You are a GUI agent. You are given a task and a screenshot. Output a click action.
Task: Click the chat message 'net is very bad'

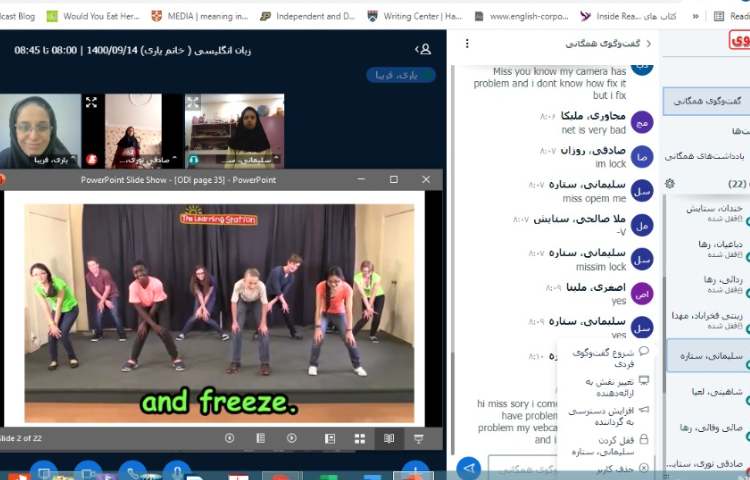point(594,130)
